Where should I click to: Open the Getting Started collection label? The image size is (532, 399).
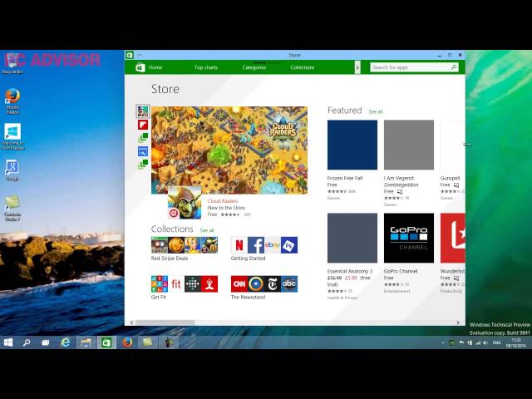(x=248, y=259)
